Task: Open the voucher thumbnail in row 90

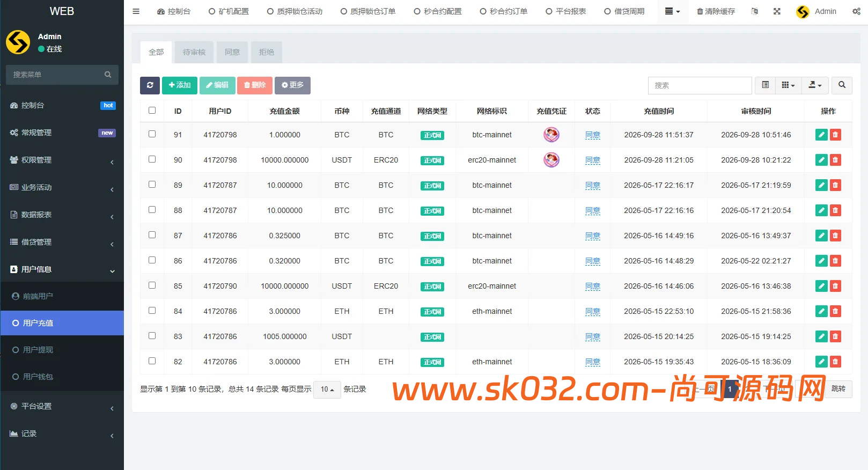Action: pos(551,160)
